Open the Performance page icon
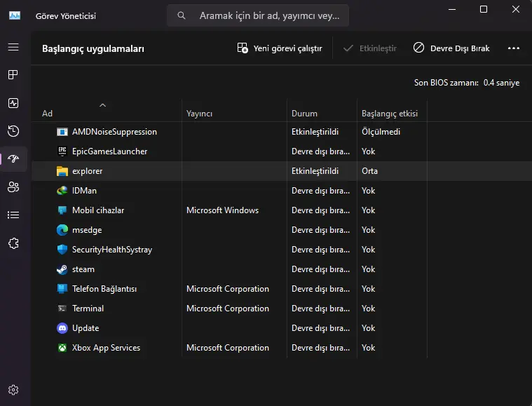Screen dimensions: 532x406 point(13,103)
